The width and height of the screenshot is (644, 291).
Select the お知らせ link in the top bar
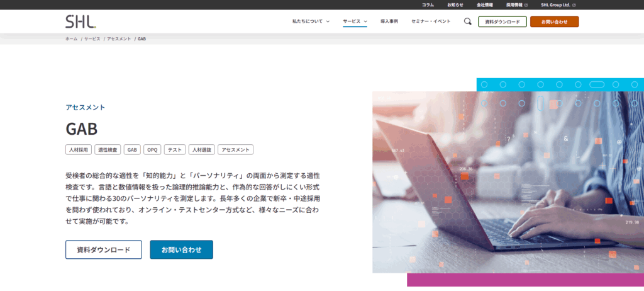[x=455, y=4]
